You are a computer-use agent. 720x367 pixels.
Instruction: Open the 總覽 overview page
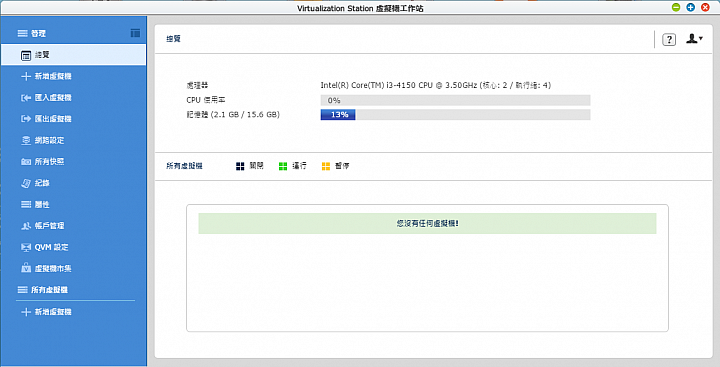[x=73, y=55]
